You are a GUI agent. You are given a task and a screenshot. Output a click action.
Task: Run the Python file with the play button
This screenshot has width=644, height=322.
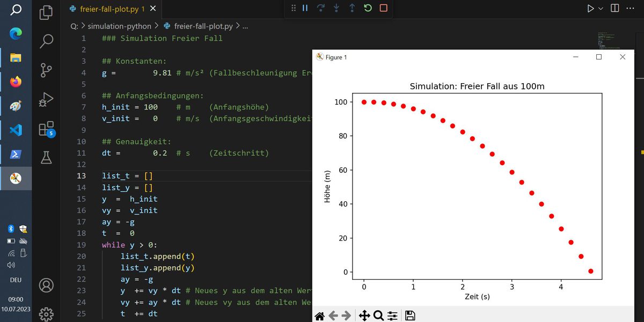coord(590,9)
